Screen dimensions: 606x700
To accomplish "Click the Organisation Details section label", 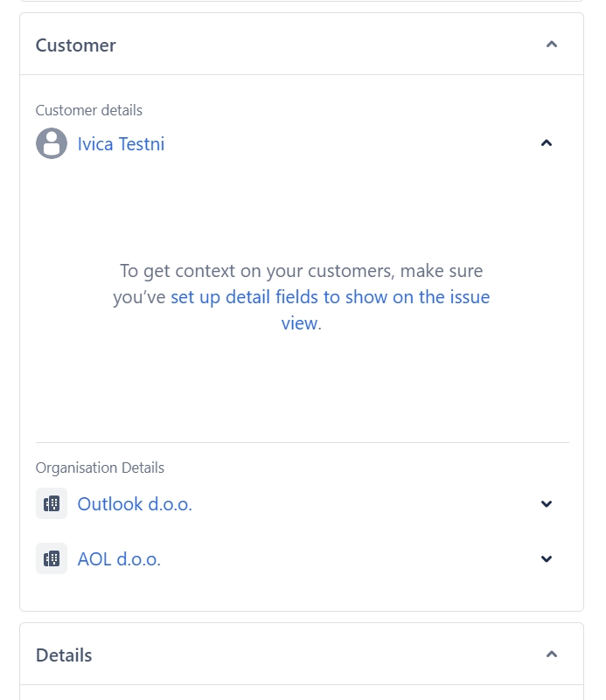I will pyautogui.click(x=100, y=468).
